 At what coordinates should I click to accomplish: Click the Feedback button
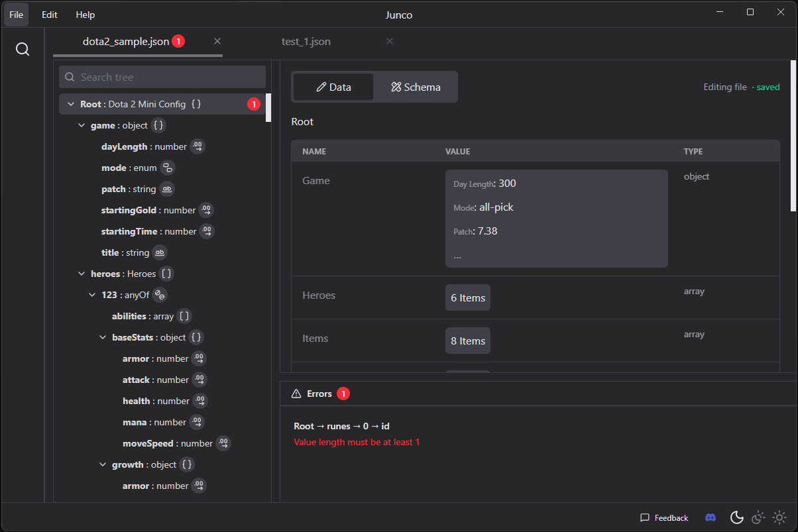click(664, 517)
